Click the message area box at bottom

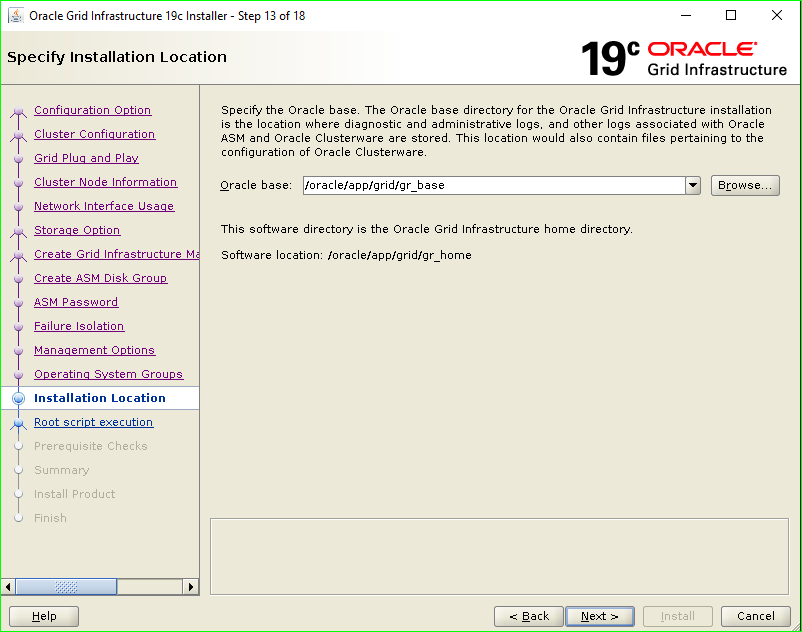[x=499, y=556]
